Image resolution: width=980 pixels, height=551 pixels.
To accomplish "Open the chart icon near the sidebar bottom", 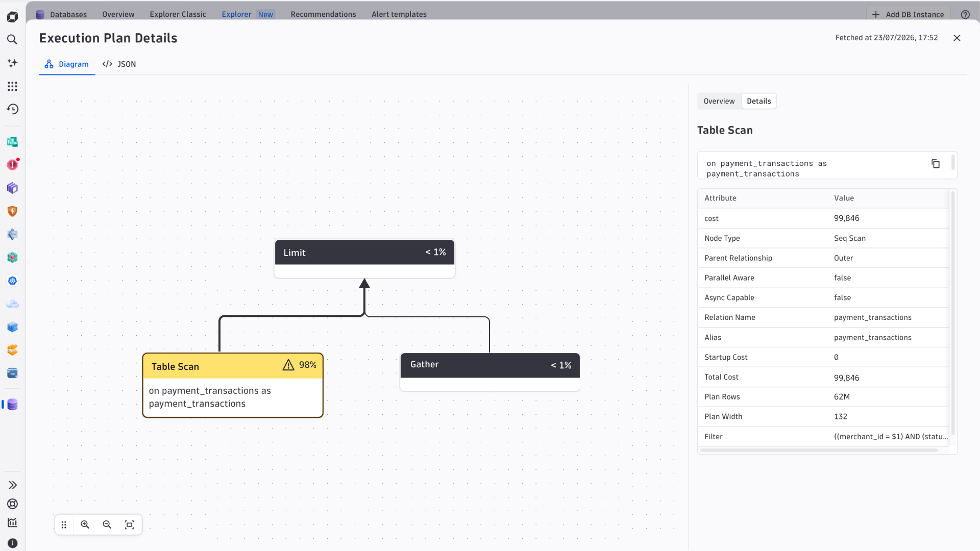I will (x=12, y=523).
